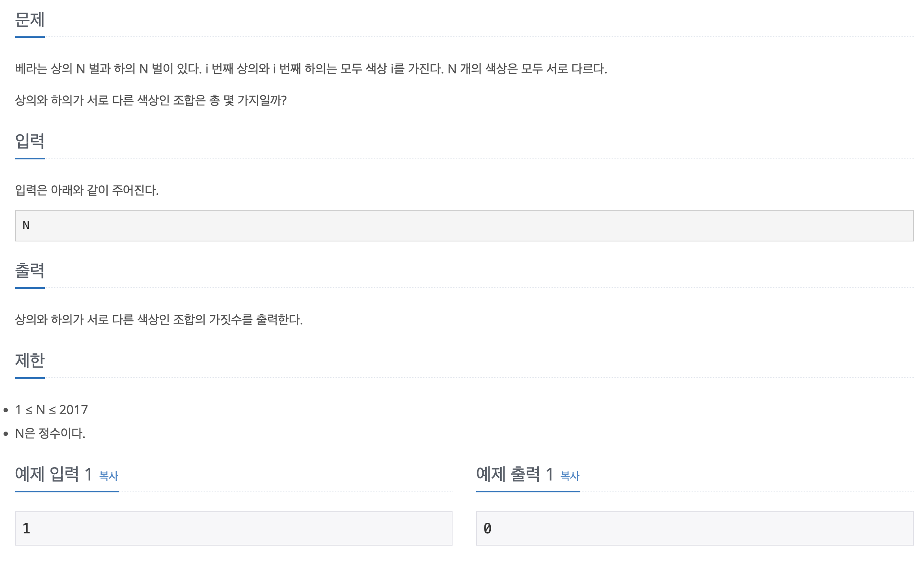
Task: Click the question ending with 가지일까?
Action: tap(151, 100)
